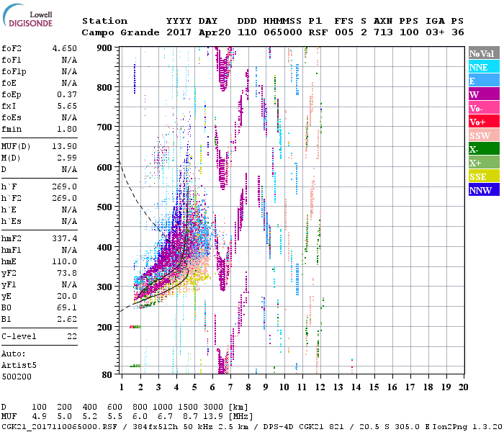
Task: Click the 80 km height axis label
Action: [x=107, y=374]
